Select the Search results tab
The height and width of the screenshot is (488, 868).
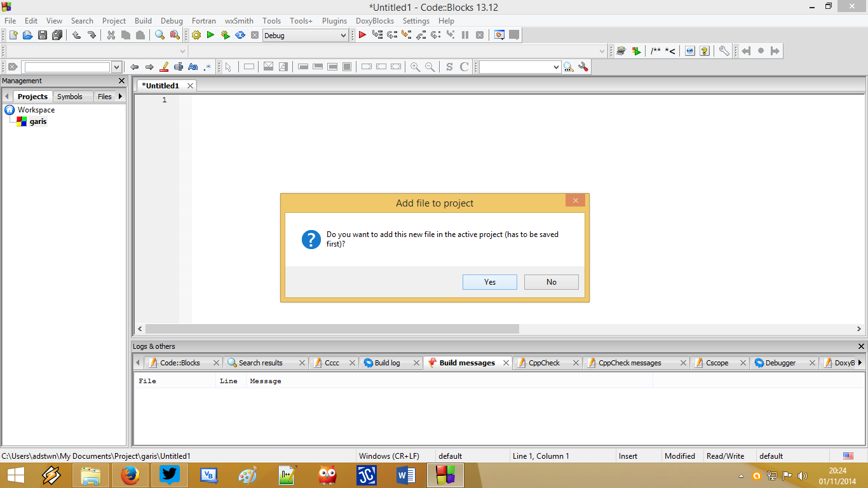(261, 363)
